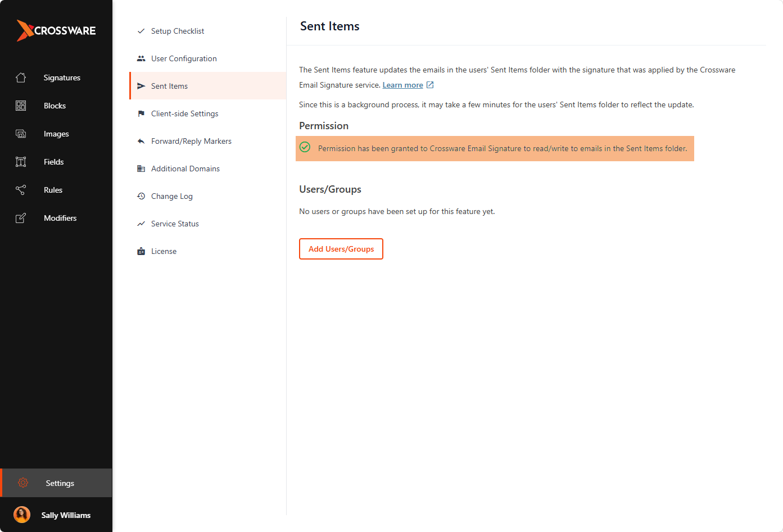Click the 'Since this is a background process' note
The width and height of the screenshot is (783, 532).
point(496,104)
